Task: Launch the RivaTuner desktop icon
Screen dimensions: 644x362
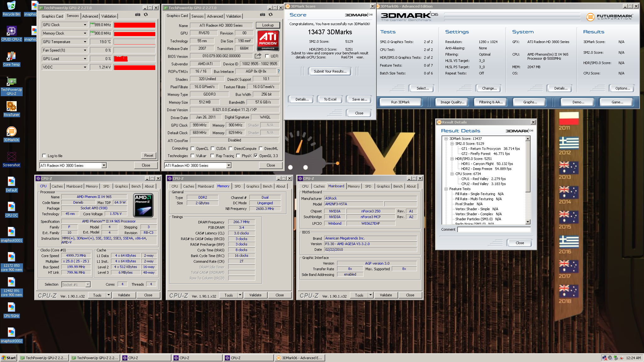Action: point(11,109)
